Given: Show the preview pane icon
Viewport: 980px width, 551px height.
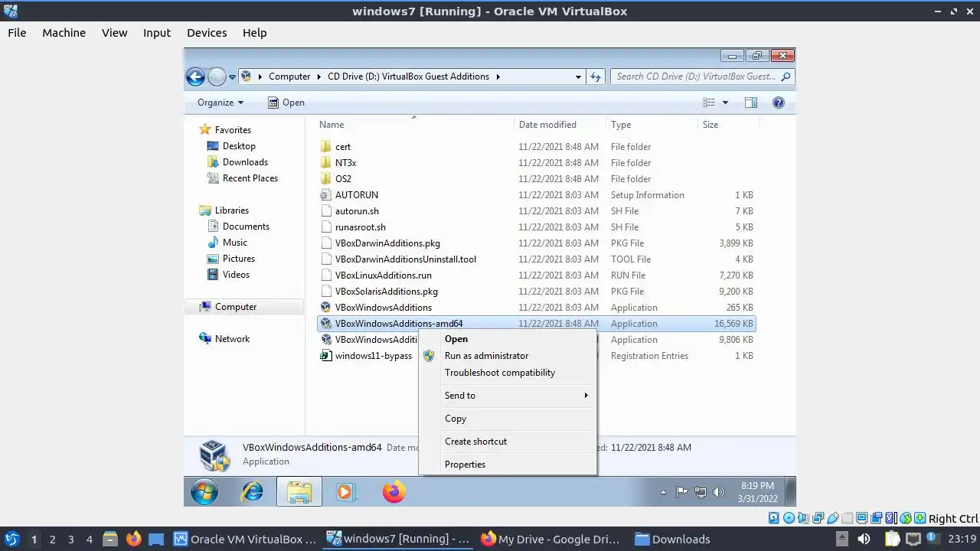Looking at the screenshot, I should point(751,103).
